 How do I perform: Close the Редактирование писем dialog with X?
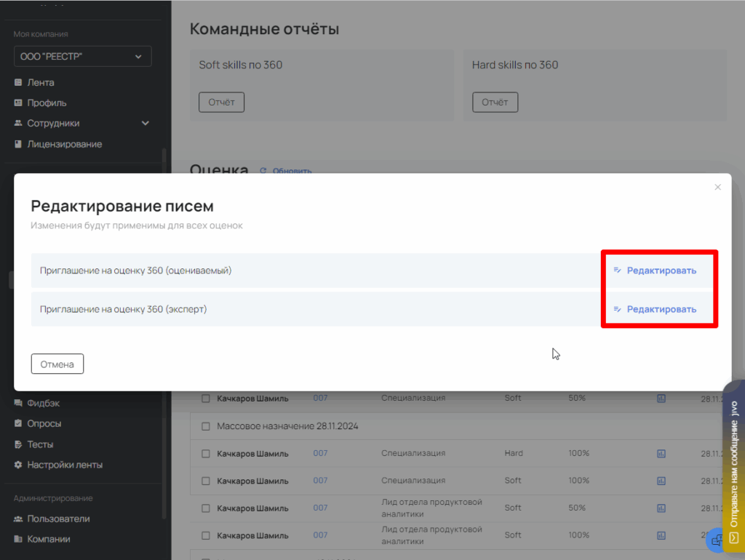pyautogui.click(x=717, y=187)
